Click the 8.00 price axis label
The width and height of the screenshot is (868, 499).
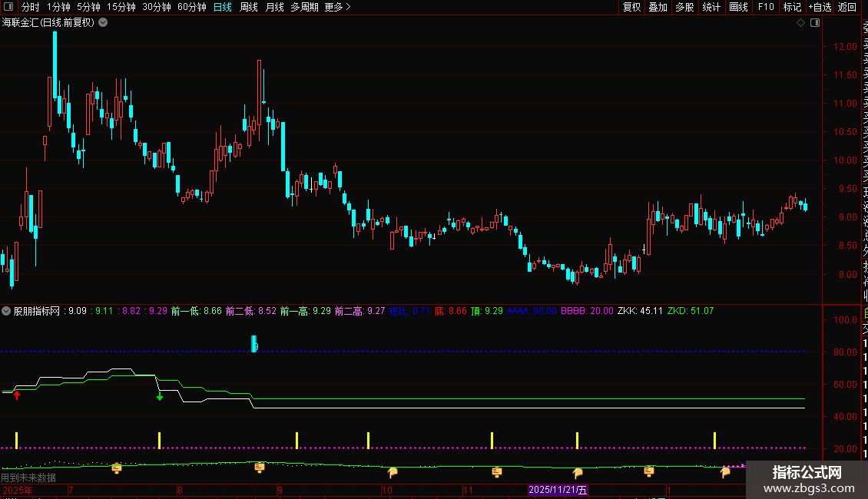click(847, 274)
